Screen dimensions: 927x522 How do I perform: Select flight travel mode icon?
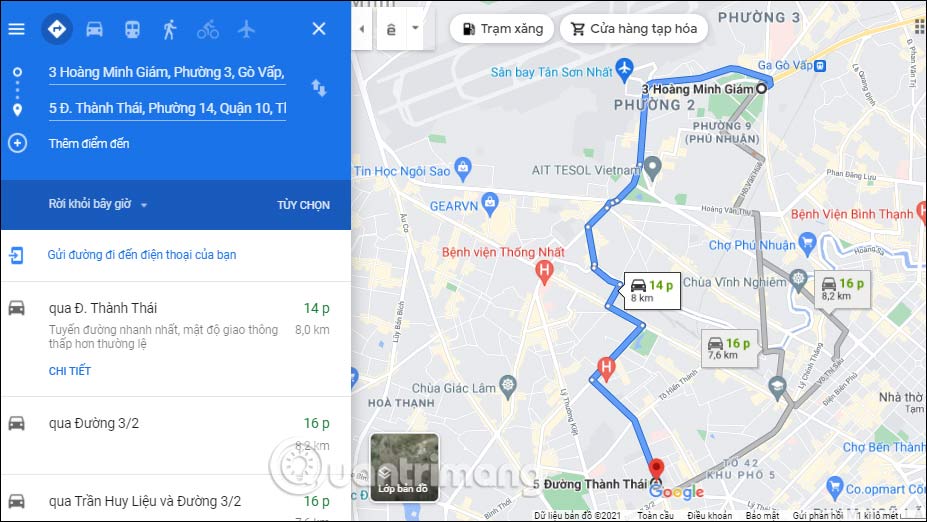point(246,29)
